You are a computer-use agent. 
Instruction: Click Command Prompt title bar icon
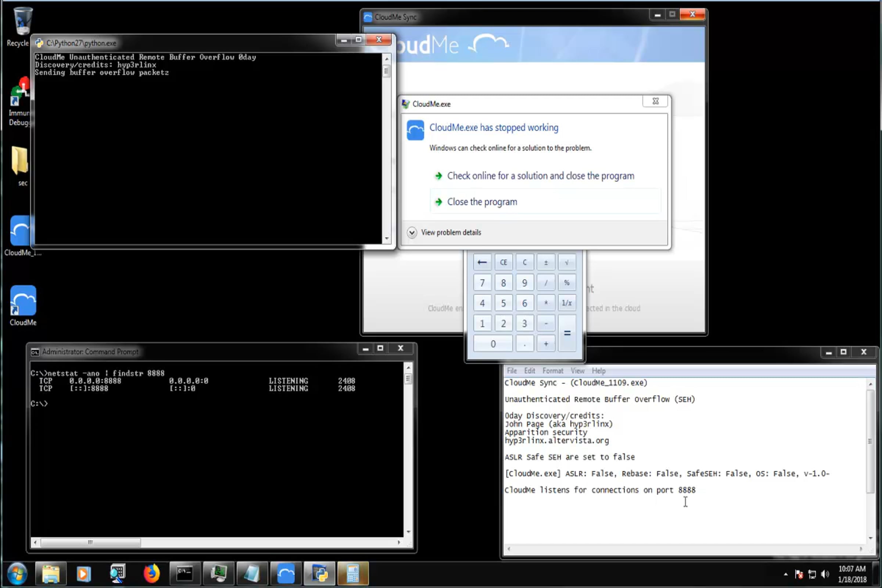(35, 352)
